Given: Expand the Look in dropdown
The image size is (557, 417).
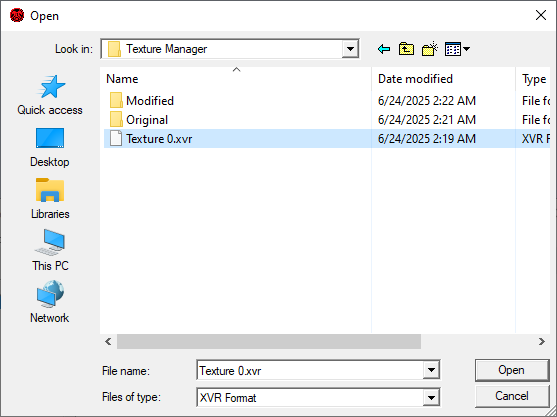Looking at the screenshot, I should (x=350, y=49).
